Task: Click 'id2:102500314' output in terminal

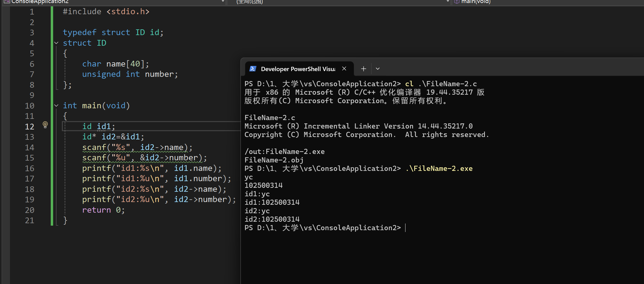Action: click(272, 219)
